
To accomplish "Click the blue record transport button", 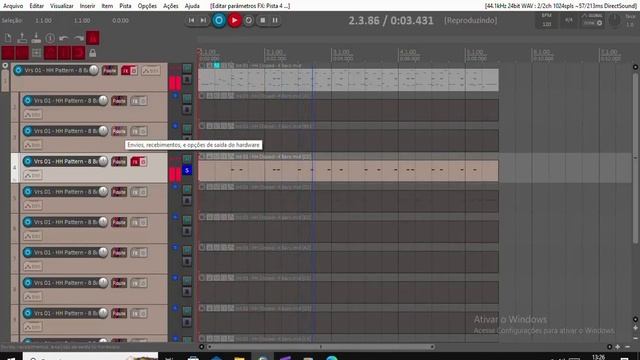I will (219, 20).
